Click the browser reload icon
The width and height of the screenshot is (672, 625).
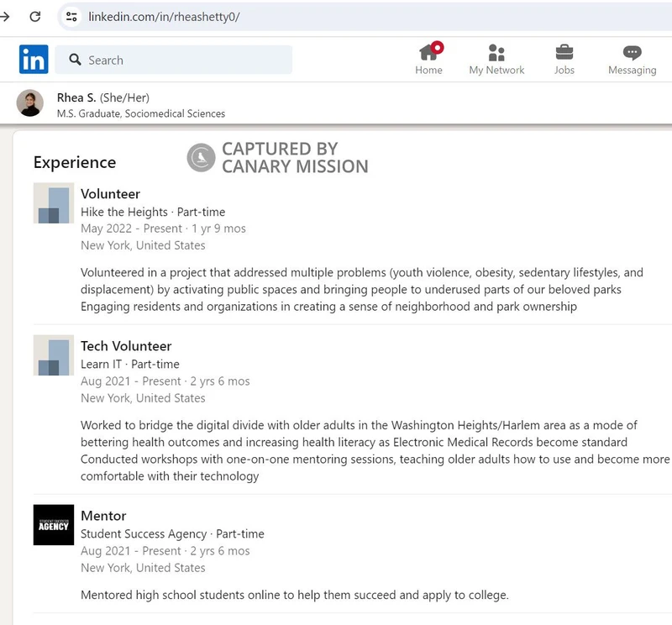tap(34, 16)
